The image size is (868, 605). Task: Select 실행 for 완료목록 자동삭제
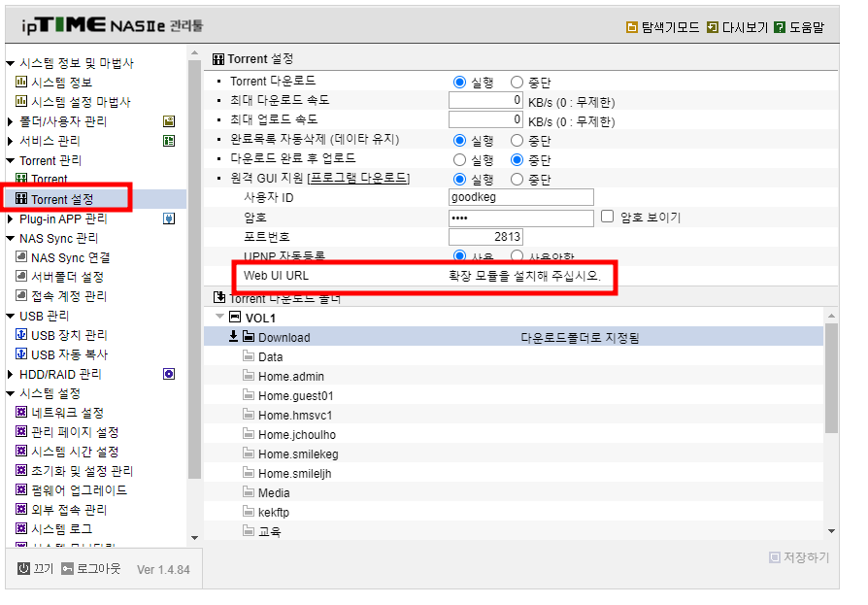[x=459, y=141]
